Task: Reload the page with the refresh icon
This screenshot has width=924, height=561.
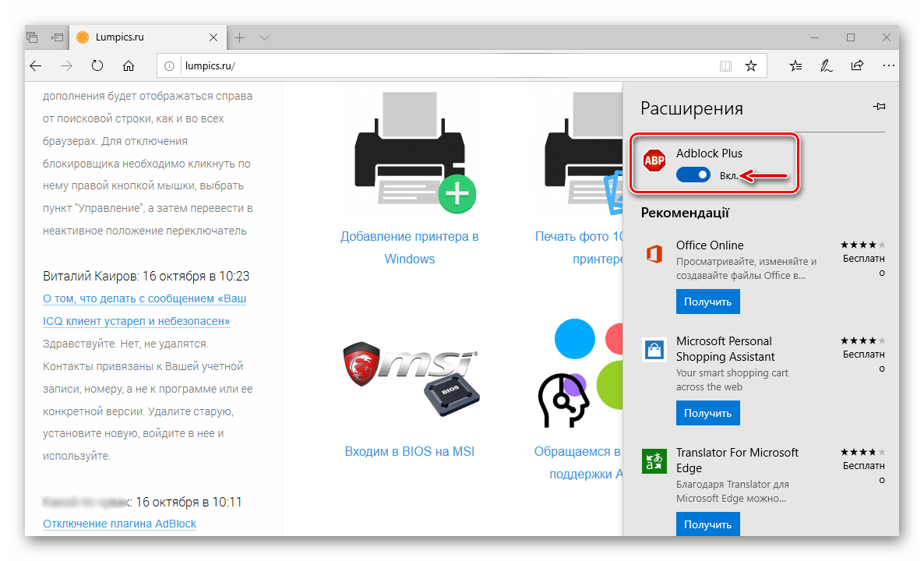Action: (97, 66)
